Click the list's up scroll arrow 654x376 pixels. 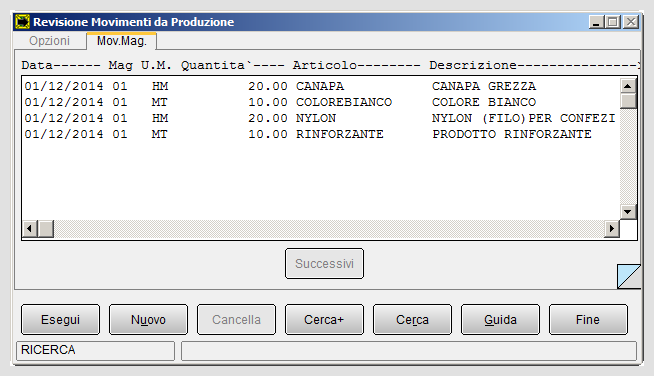tap(628, 86)
